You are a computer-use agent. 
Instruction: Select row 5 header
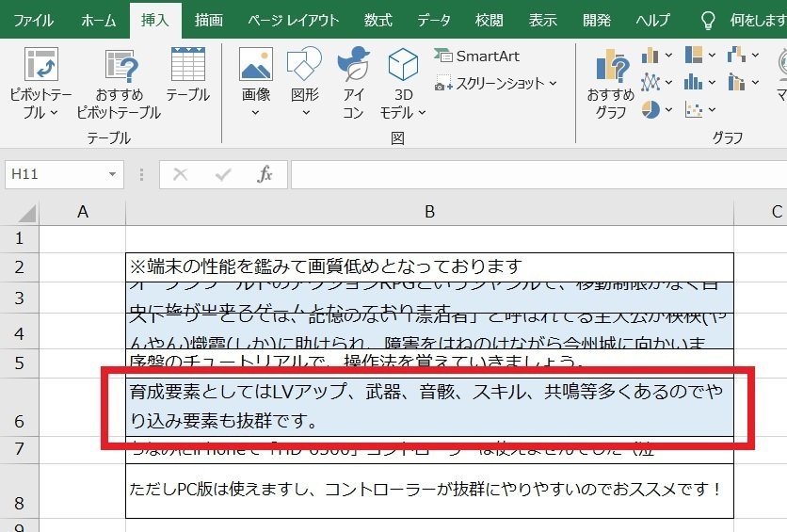[19, 363]
